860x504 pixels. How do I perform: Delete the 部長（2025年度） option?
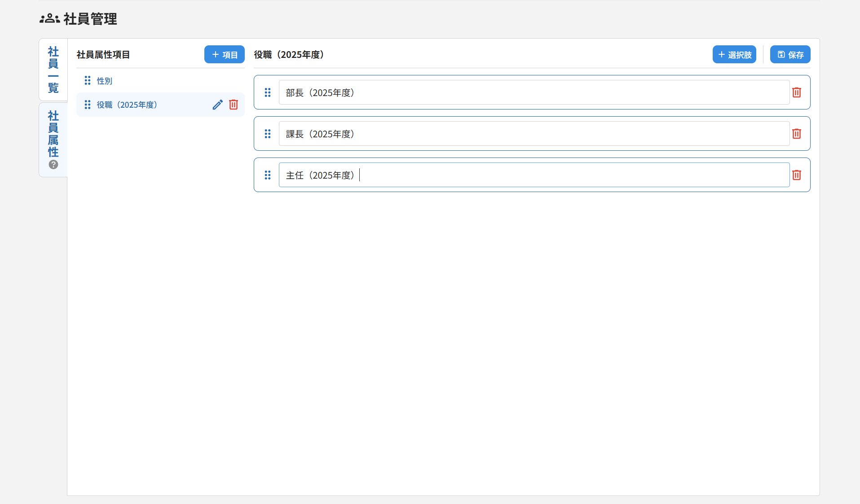[x=796, y=92]
